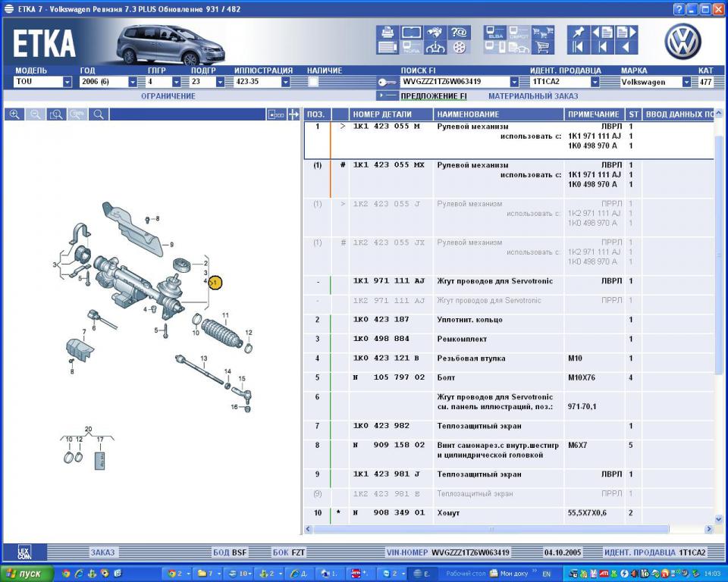Viewport: 728px width, 582px height.
Task: Click the Заказ button in status bar
Action: 102,552
